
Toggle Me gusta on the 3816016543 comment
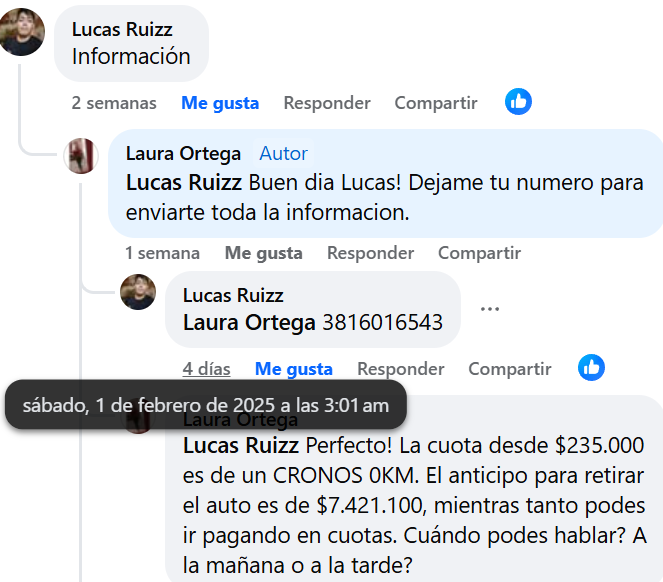tap(294, 369)
